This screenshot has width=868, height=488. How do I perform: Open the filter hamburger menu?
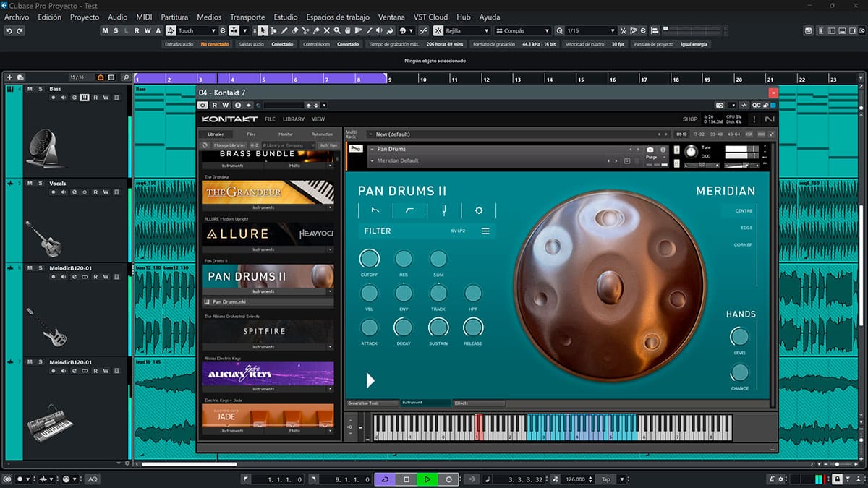click(x=485, y=231)
